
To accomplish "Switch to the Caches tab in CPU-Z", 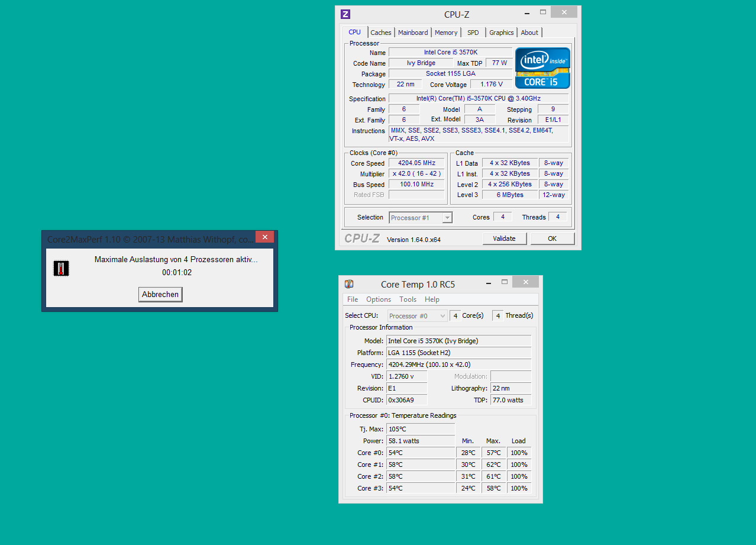I will [381, 33].
